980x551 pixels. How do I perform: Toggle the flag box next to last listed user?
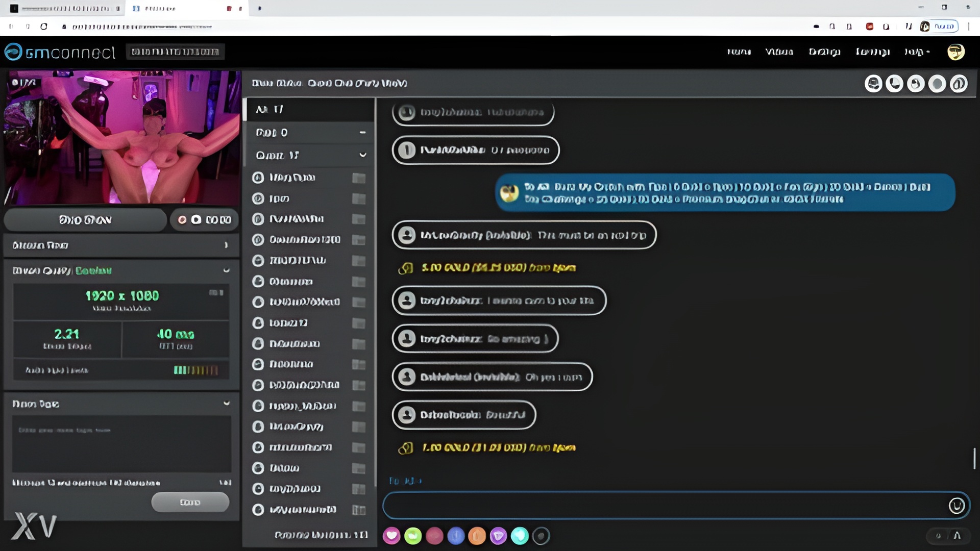pos(359,510)
